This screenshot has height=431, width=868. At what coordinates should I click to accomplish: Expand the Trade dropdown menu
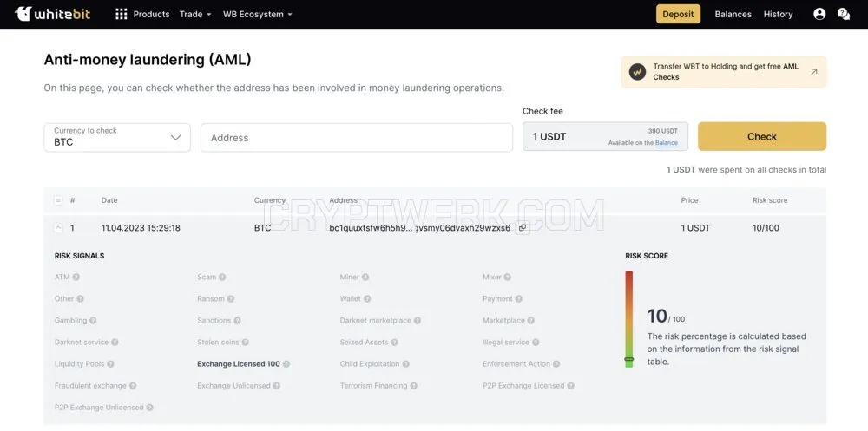pyautogui.click(x=194, y=15)
